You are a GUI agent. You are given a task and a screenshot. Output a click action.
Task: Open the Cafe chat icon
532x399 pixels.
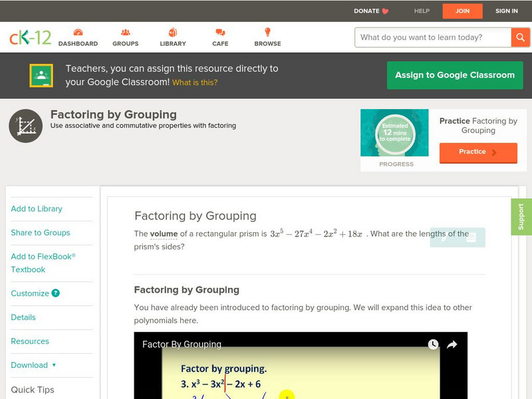click(x=220, y=33)
